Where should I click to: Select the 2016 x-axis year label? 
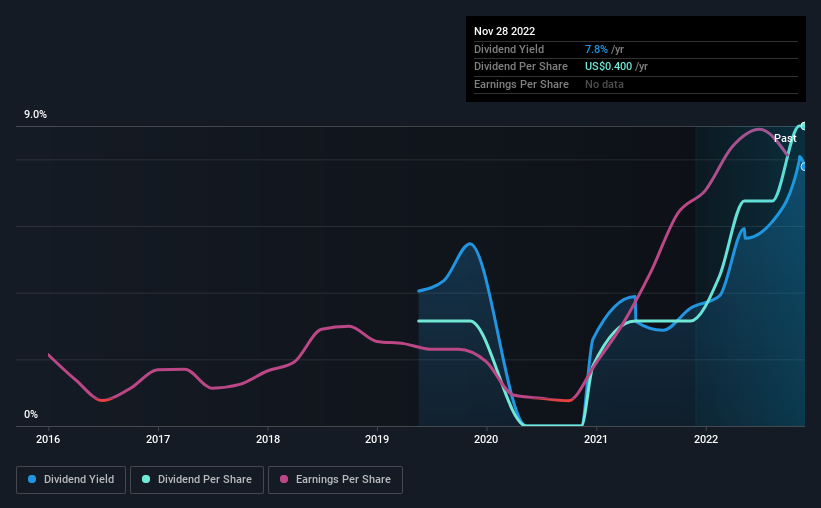point(48,439)
